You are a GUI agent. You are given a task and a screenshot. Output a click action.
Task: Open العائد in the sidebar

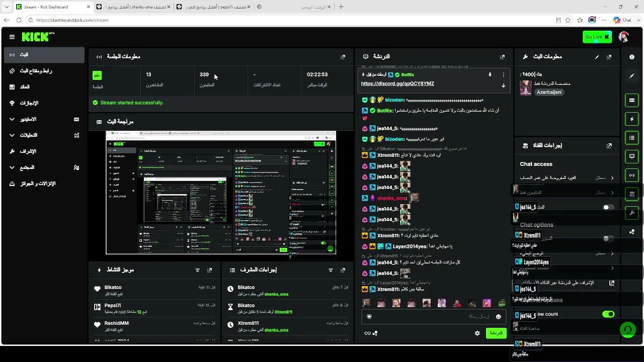(44, 87)
